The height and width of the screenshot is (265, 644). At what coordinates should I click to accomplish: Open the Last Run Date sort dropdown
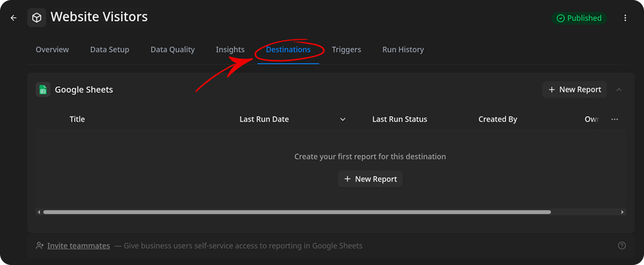click(343, 119)
